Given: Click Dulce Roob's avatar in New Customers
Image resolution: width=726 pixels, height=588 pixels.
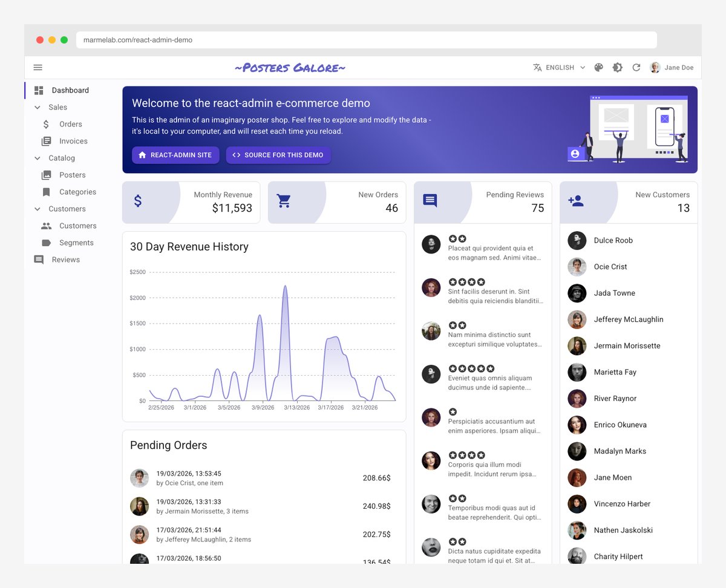Looking at the screenshot, I should 577,240.
